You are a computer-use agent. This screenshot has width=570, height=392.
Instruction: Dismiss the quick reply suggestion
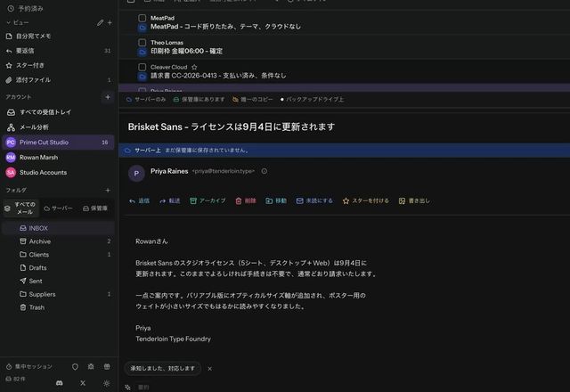pos(210,368)
